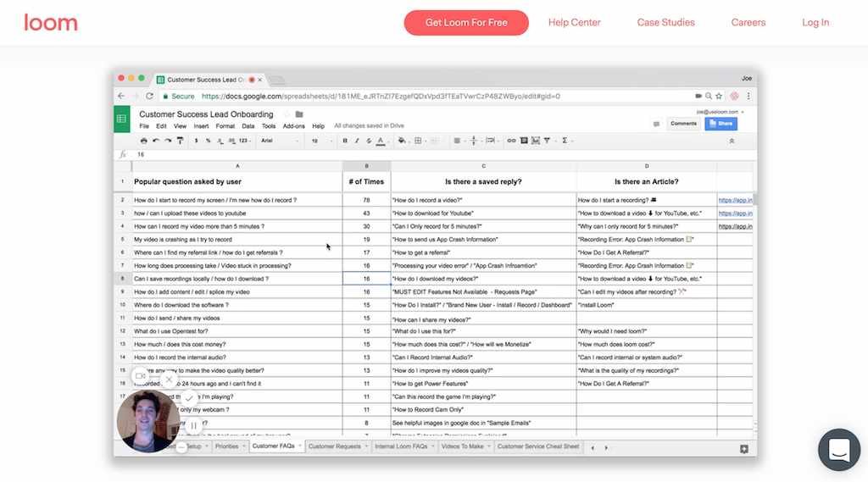Click the Loom extension icon in browser toolbar
Image resolution: width=868 pixels, height=482 pixels.
(x=734, y=96)
